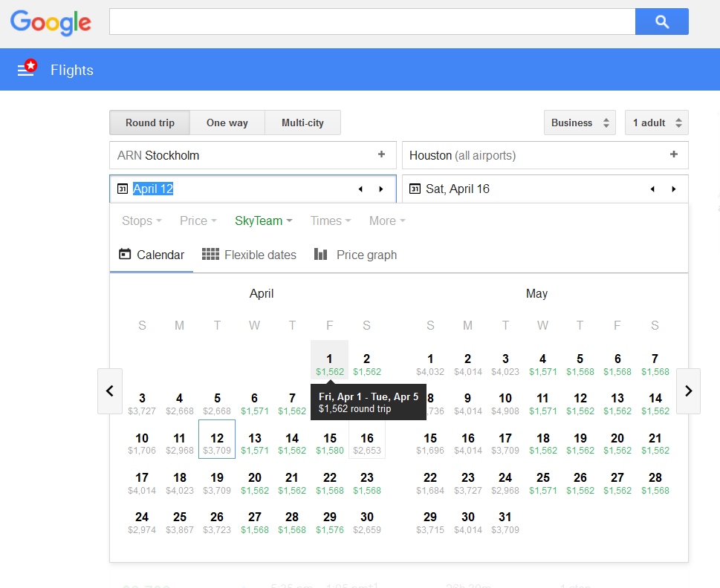The height and width of the screenshot is (588, 720).
Task: Click plus icon in Stockholm origin field
Action: coord(381,155)
